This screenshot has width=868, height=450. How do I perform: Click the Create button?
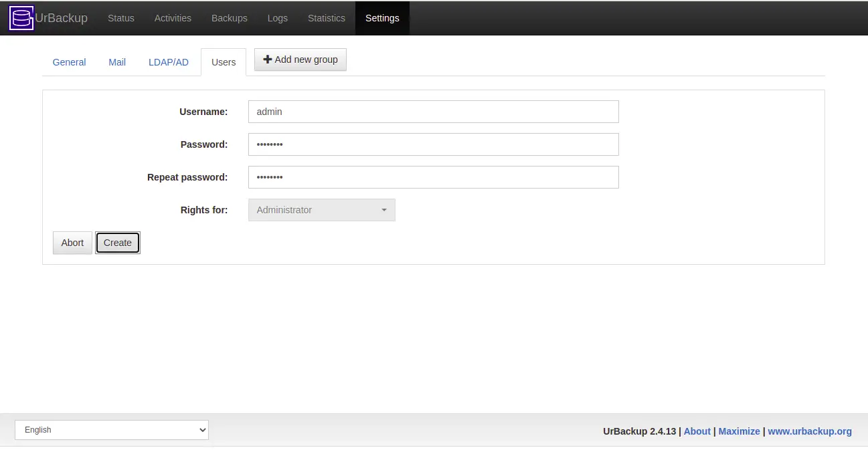point(118,243)
